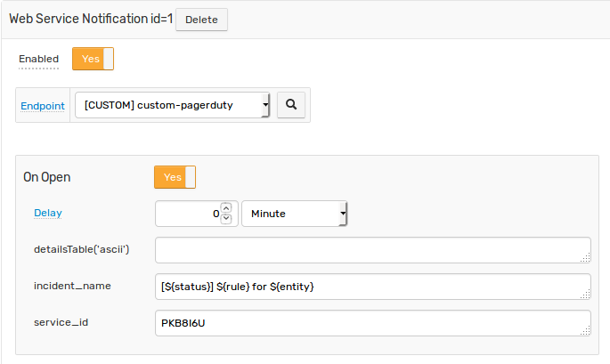This screenshot has width=610, height=364.
Task: Click the detailsTable field resize handle
Action: tap(585, 257)
